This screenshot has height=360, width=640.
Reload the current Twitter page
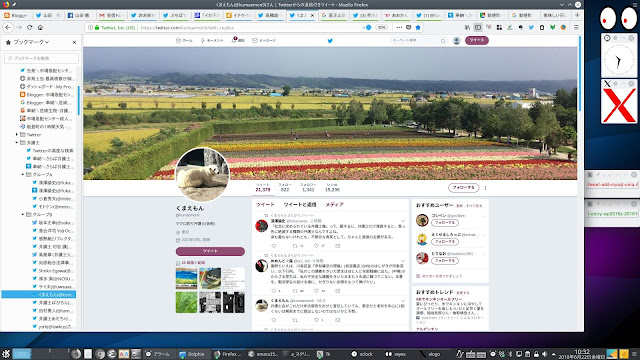[29, 27]
